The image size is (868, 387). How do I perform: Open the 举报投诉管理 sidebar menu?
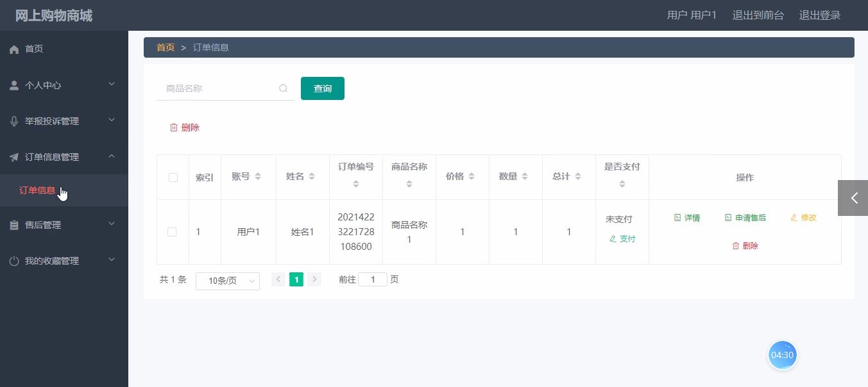64,121
